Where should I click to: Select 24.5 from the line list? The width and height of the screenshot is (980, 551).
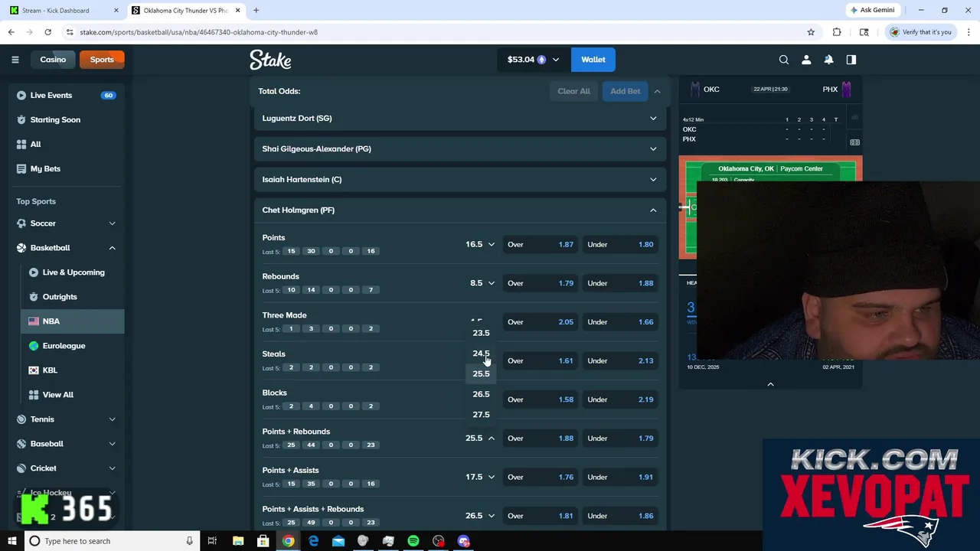[x=481, y=354]
